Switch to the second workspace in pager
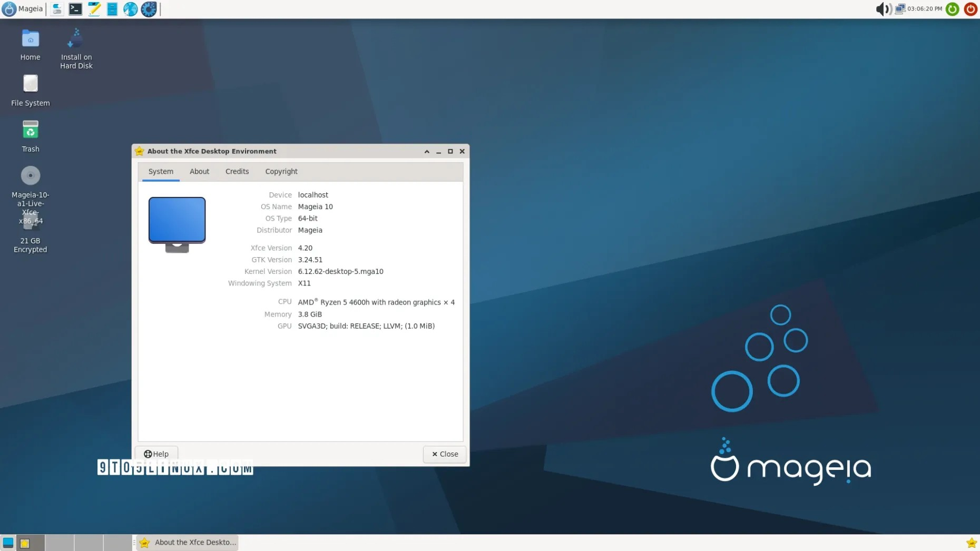The height and width of the screenshot is (551, 980). point(60,543)
